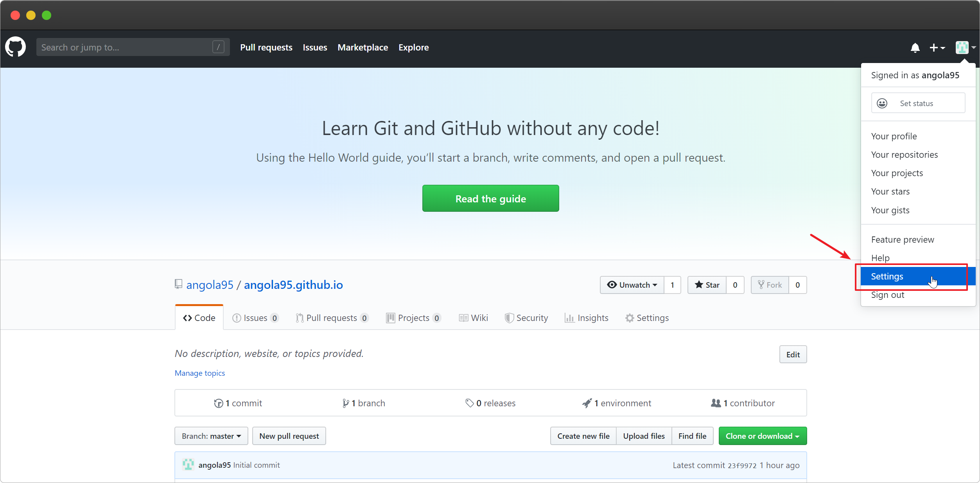Click Upload files
The image size is (980, 483).
pyautogui.click(x=644, y=436)
